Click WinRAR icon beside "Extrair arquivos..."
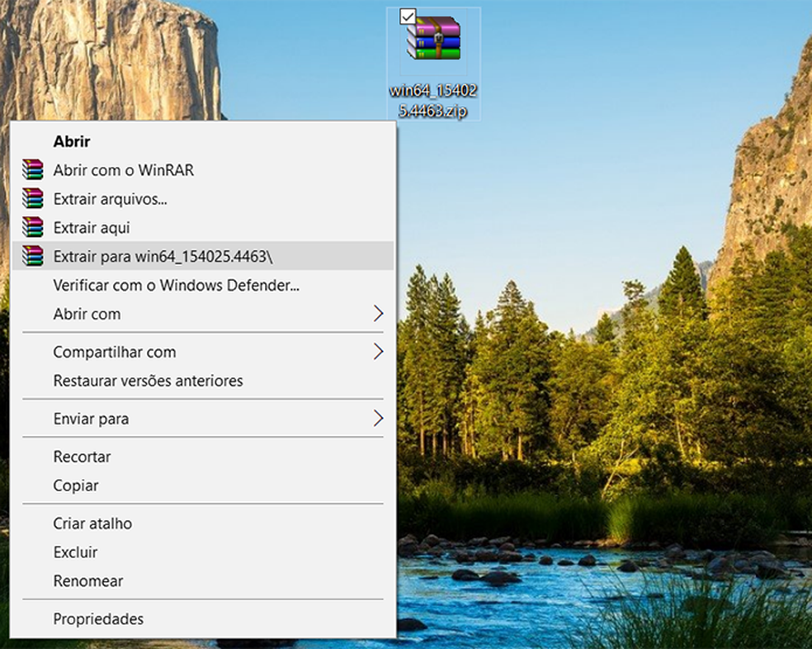The image size is (812, 649). point(33,199)
